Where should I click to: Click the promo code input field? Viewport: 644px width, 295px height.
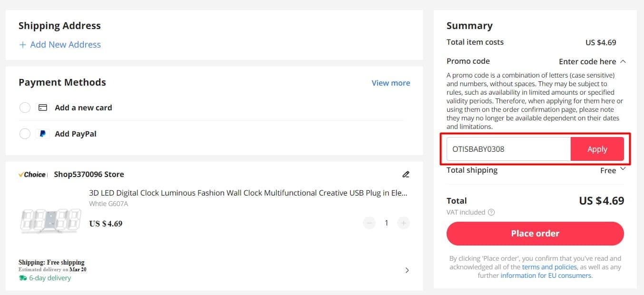pyautogui.click(x=508, y=149)
